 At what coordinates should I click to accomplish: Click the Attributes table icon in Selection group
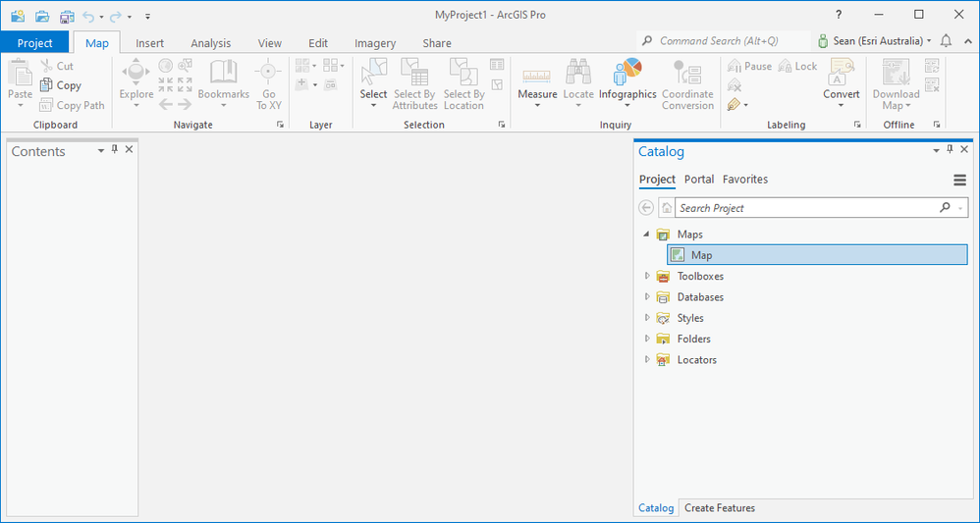click(497, 65)
